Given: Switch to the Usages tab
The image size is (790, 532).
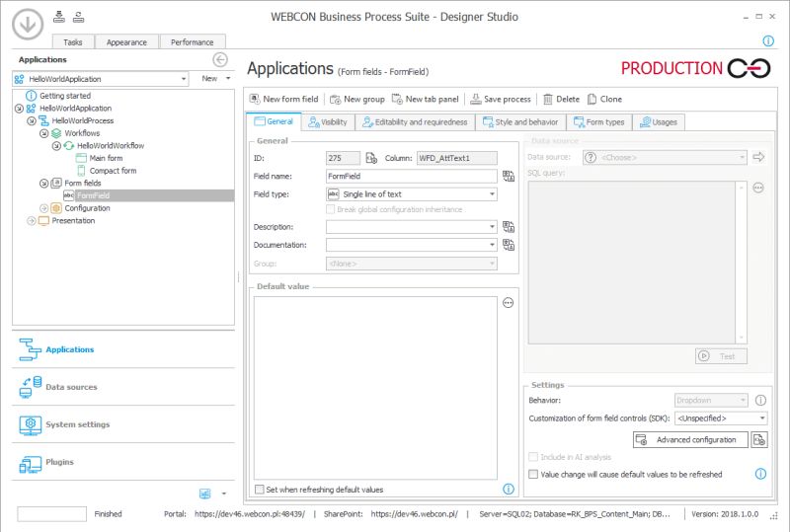Looking at the screenshot, I should coord(658,122).
